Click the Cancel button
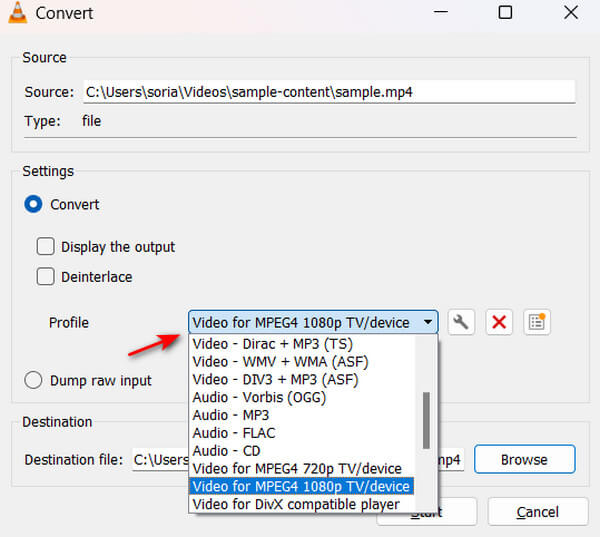The image size is (600, 537). click(538, 512)
